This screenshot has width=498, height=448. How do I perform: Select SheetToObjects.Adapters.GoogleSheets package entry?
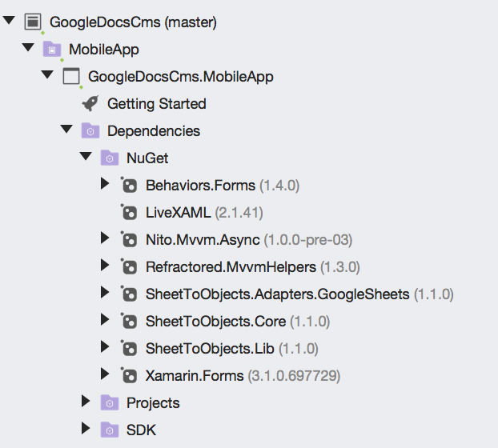coord(299,294)
